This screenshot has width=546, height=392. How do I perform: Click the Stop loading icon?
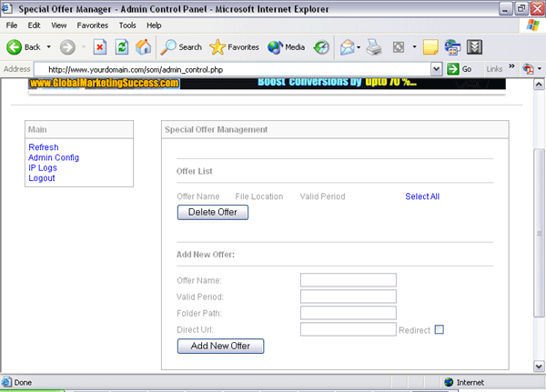[101, 46]
